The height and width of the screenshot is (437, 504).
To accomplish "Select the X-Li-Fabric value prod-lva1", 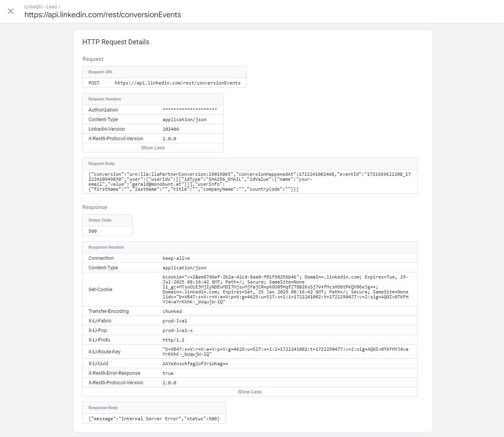I will 175,321.
